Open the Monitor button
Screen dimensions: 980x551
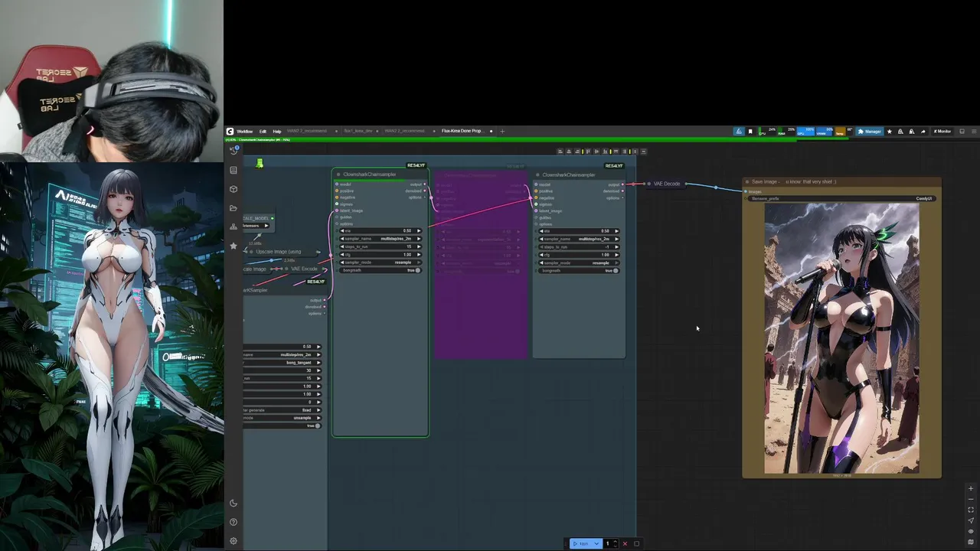(x=942, y=132)
